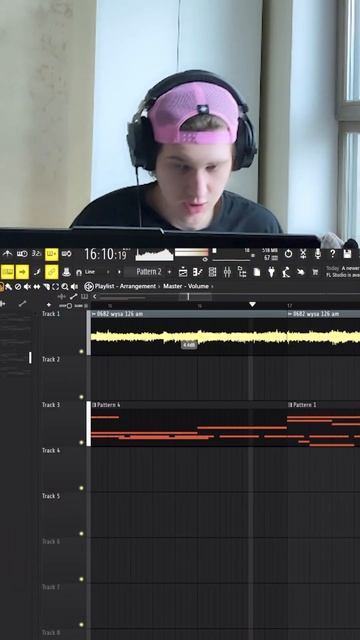The image size is (360, 640).
Task: Select the Track 1 label
Action: pos(51,314)
